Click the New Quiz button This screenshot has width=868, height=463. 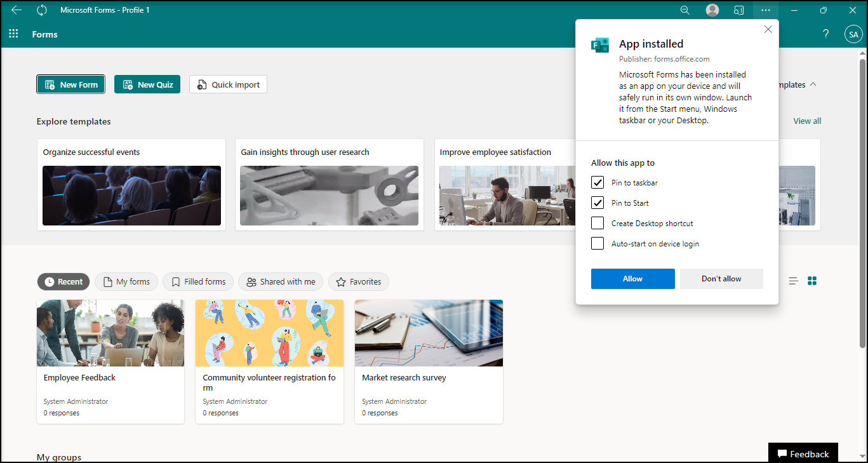pyautogui.click(x=147, y=84)
